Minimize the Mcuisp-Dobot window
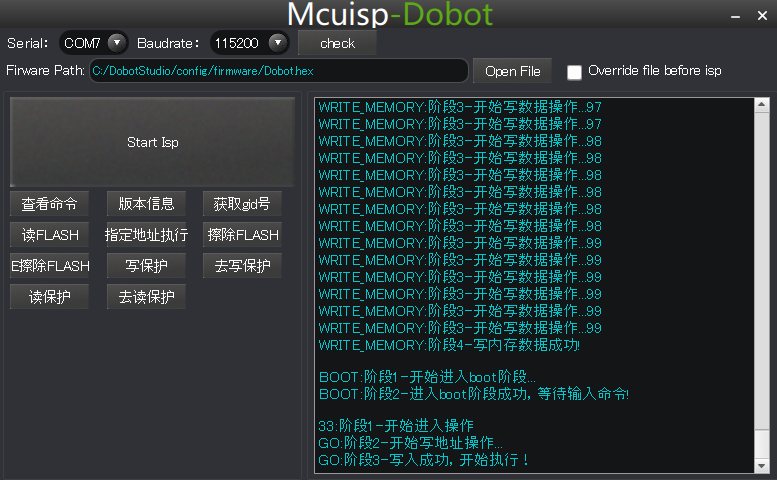777x480 pixels. coord(735,16)
